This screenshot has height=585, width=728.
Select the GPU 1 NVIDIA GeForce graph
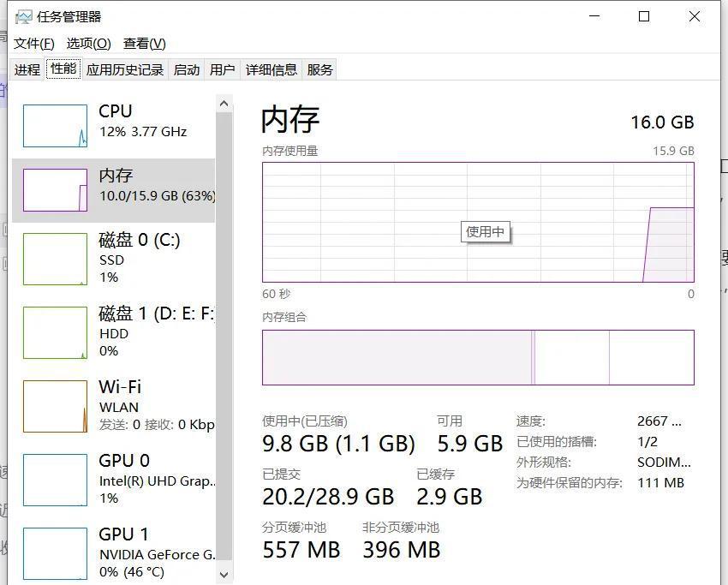56,553
